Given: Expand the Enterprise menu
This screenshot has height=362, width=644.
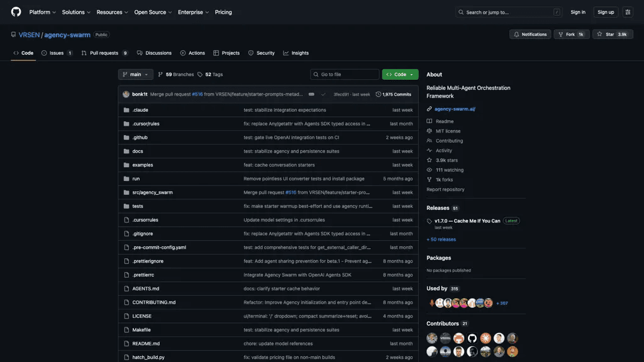Looking at the screenshot, I should pos(193,13).
